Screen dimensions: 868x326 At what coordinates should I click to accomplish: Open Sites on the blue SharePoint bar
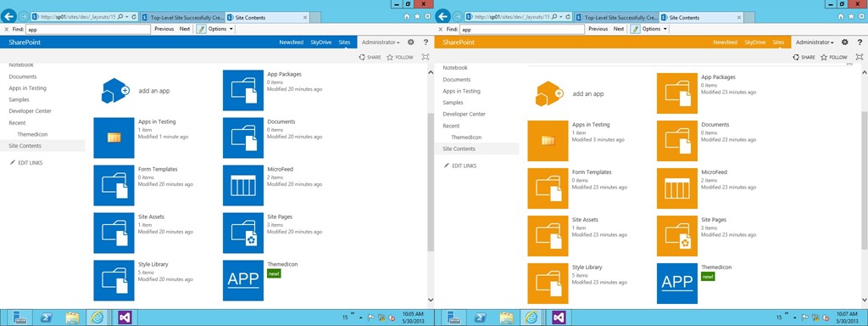click(344, 42)
